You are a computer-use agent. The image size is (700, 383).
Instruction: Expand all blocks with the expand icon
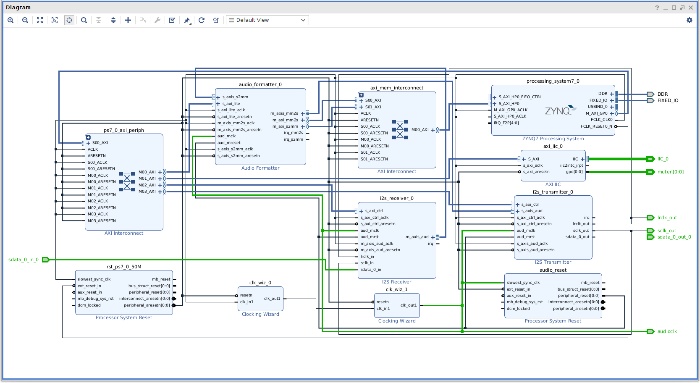point(113,20)
